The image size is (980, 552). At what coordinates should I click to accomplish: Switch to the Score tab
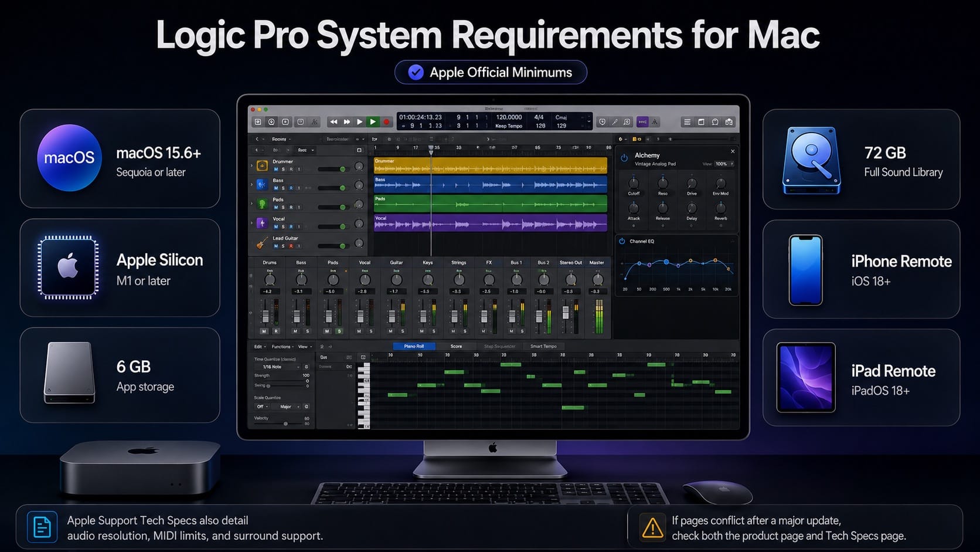click(x=456, y=346)
